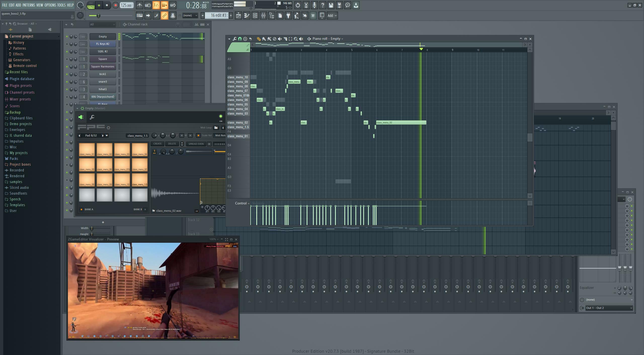Toggle the countdown before recording button
The width and height of the screenshot is (644, 355).
coord(156,5)
